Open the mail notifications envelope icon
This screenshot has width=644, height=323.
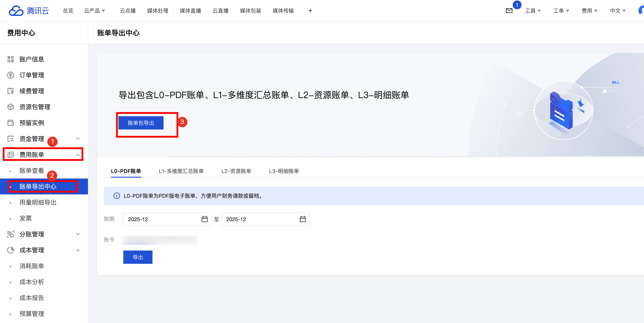509,11
